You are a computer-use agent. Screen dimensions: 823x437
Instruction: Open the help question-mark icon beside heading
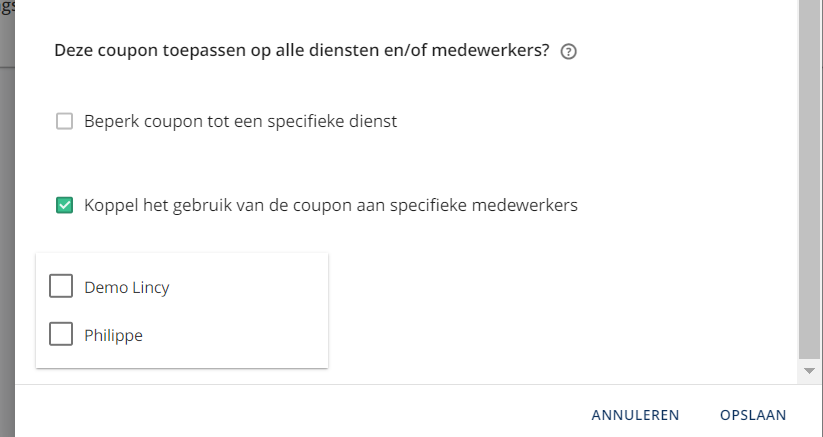tap(568, 52)
